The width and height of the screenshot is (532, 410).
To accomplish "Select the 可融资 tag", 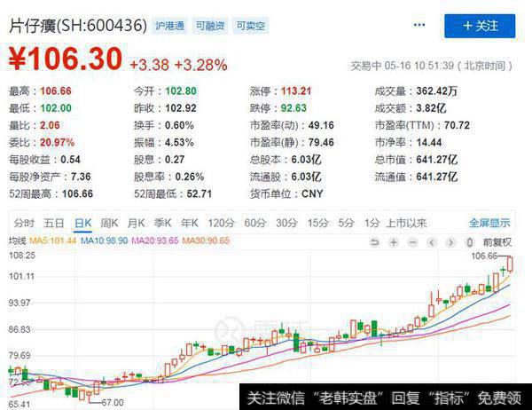I will pyautogui.click(x=210, y=26).
